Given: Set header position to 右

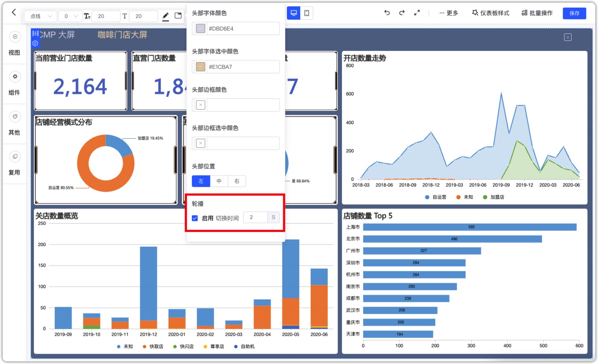Looking at the screenshot, I should click(x=237, y=181).
